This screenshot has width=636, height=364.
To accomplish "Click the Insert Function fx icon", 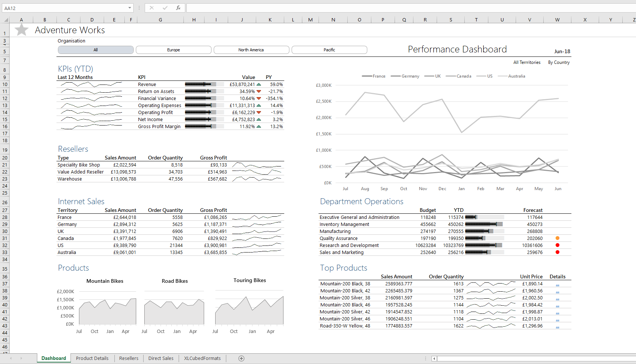I will click(178, 8).
